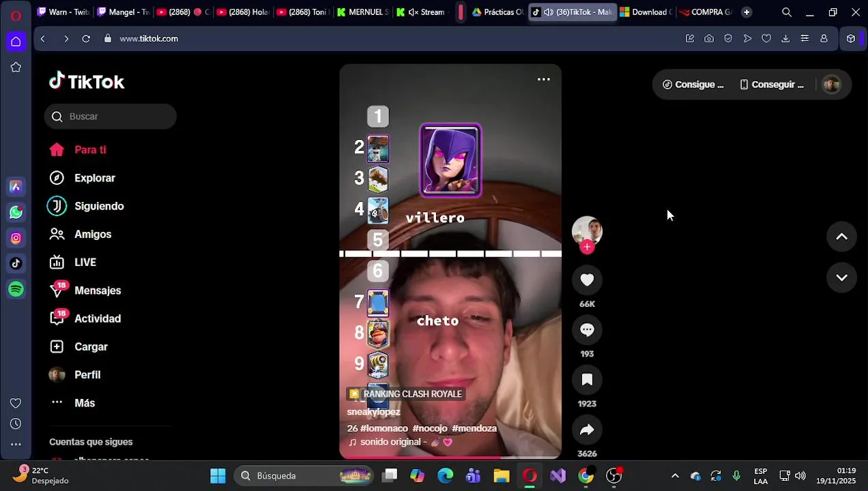Click the Consigue coins button
The width and height of the screenshot is (868, 491).
[693, 85]
